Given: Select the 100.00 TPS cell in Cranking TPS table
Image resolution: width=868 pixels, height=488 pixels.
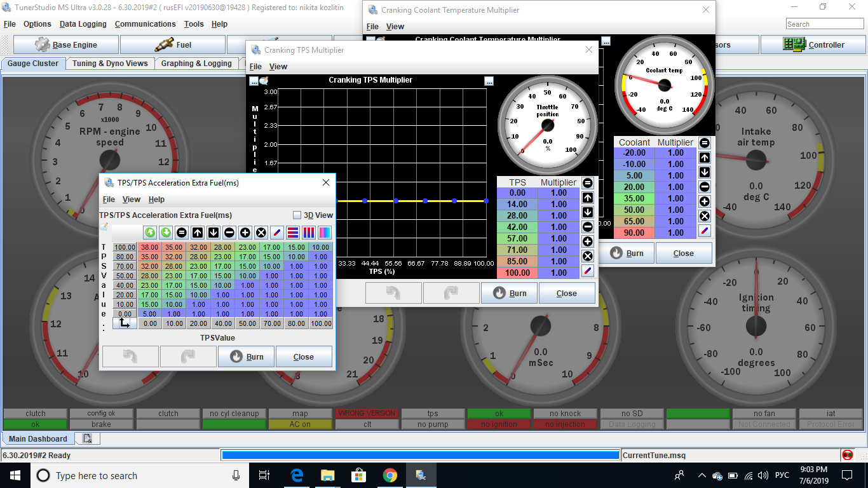Looking at the screenshot, I should [x=517, y=273].
